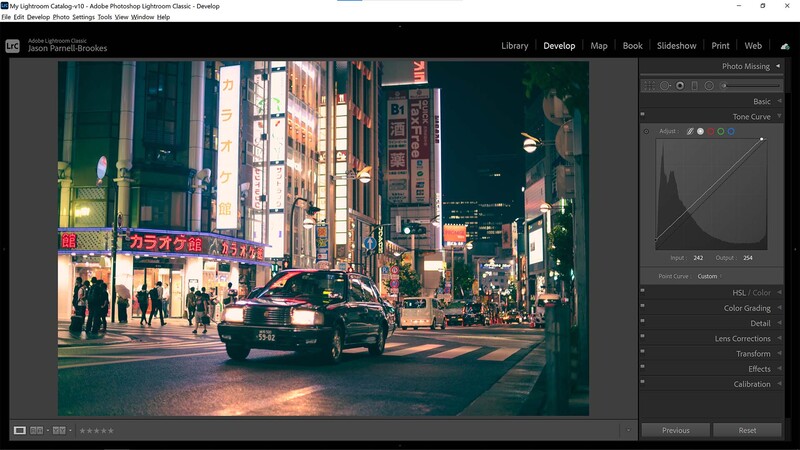Select the Radial Filter tool
This screenshot has width=800, height=450.
(x=709, y=86)
